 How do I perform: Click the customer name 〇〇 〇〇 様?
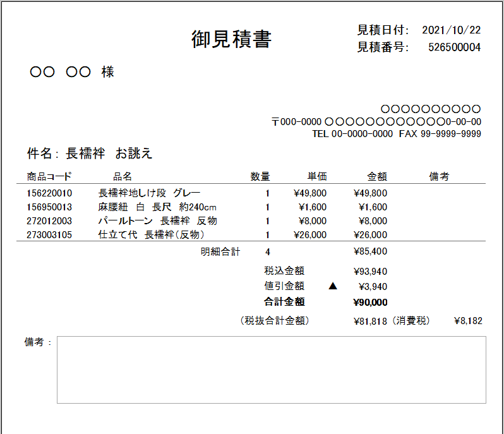(x=72, y=71)
